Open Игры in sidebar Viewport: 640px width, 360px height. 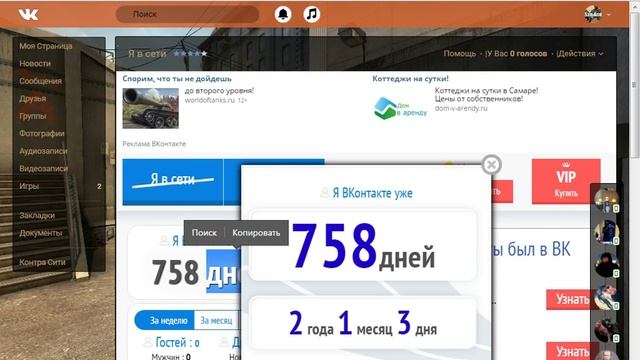(29, 186)
